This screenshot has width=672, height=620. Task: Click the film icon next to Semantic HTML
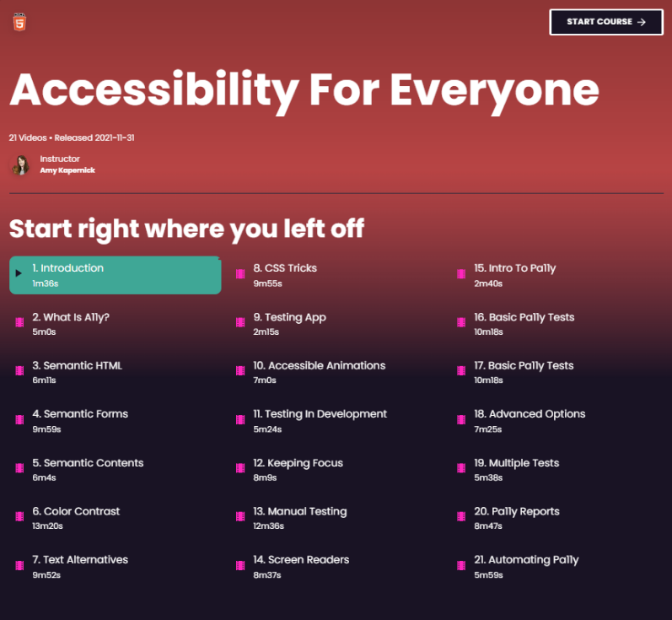19,371
